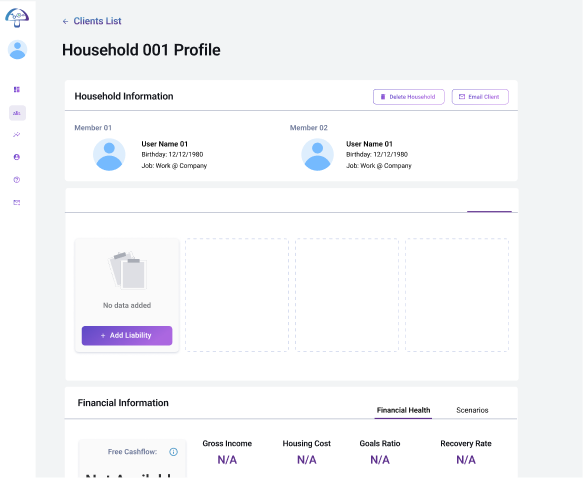Open the help question mark sidebar icon

[x=17, y=180]
